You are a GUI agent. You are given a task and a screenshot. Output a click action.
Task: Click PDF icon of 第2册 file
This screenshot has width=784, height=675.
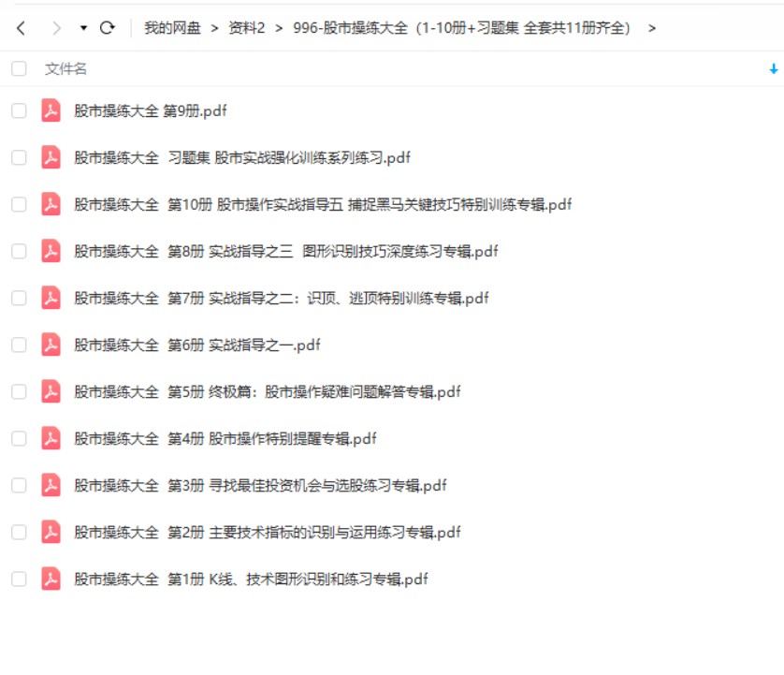point(51,532)
